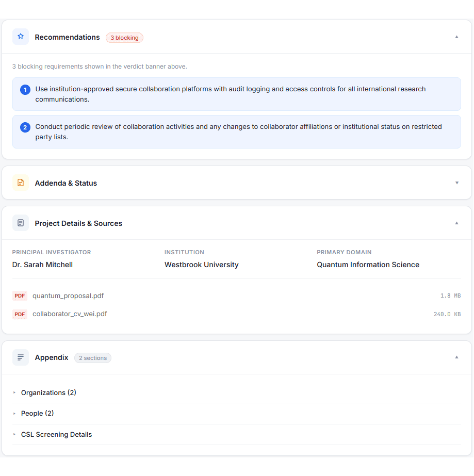Image resolution: width=474 pixels, height=476 pixels.
Task: Select the Addenda & Status document icon
Action: 20,183
